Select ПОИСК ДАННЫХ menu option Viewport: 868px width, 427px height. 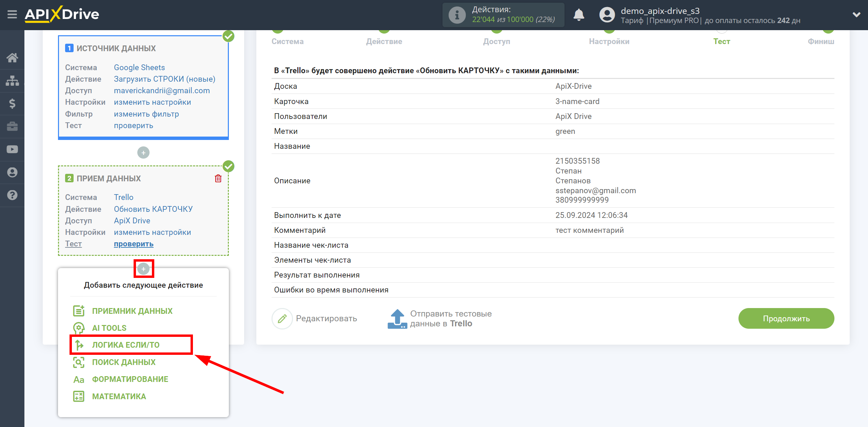point(124,362)
